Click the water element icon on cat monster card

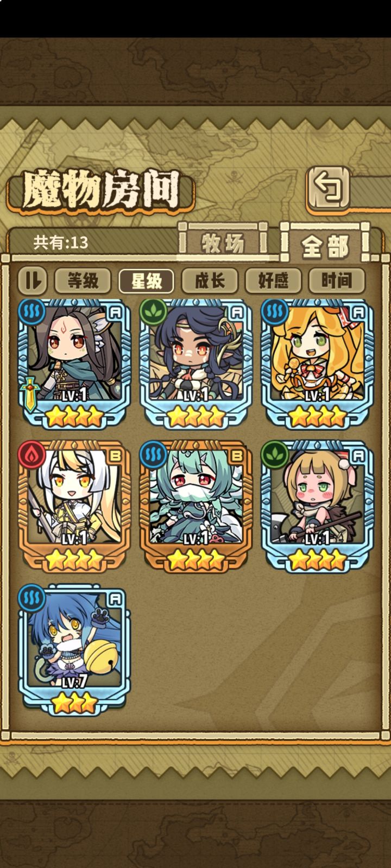point(31,598)
